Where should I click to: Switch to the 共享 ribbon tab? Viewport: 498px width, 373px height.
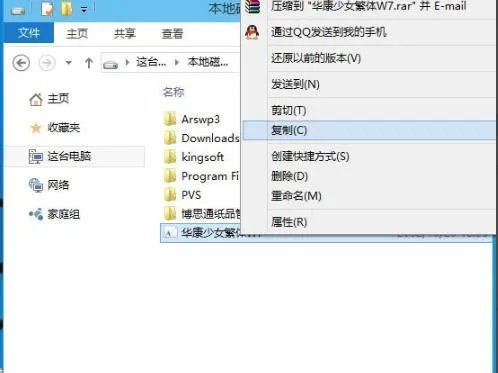point(125,33)
